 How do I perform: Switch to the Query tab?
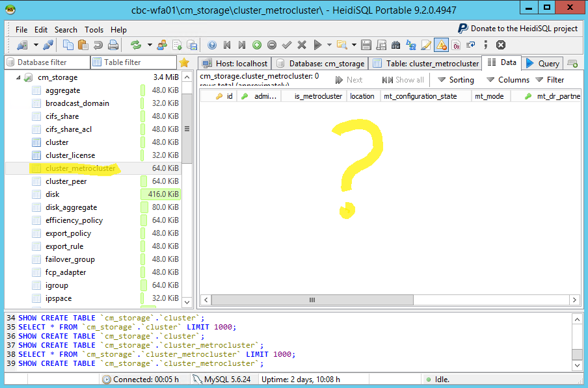pos(542,63)
